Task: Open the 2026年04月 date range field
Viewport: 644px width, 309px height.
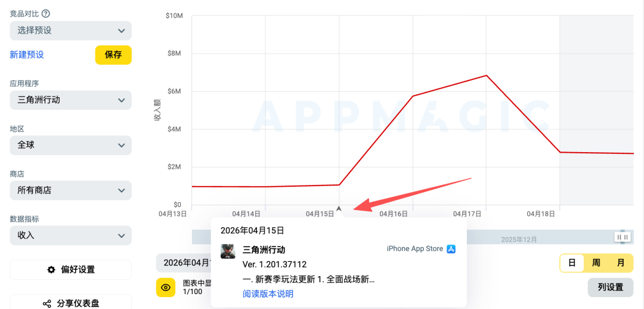Action: coord(184,263)
